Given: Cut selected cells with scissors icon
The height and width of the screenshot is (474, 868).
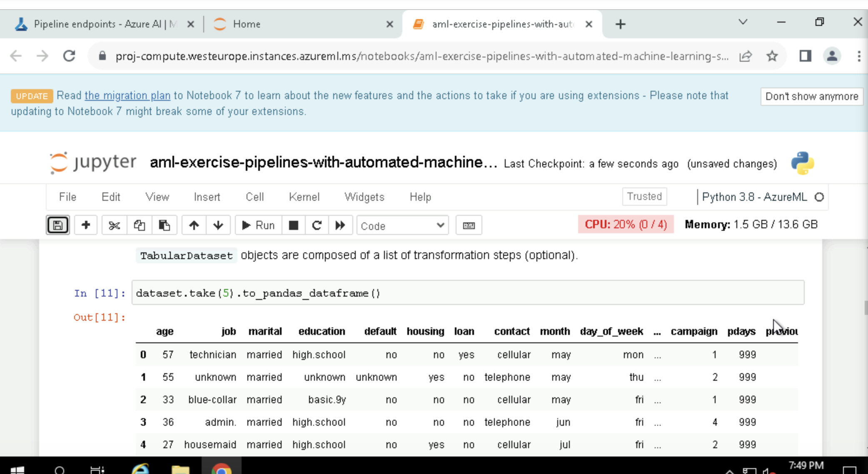Looking at the screenshot, I should [x=114, y=225].
